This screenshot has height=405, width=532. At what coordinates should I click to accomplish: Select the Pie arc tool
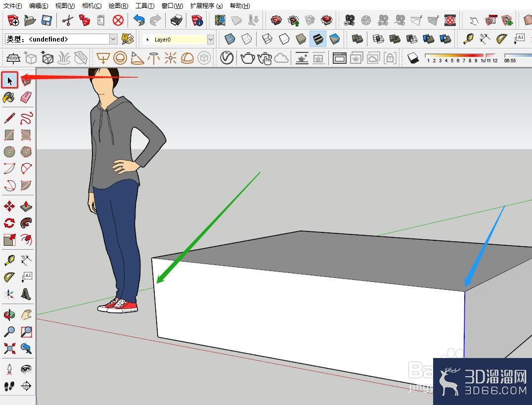pos(26,185)
